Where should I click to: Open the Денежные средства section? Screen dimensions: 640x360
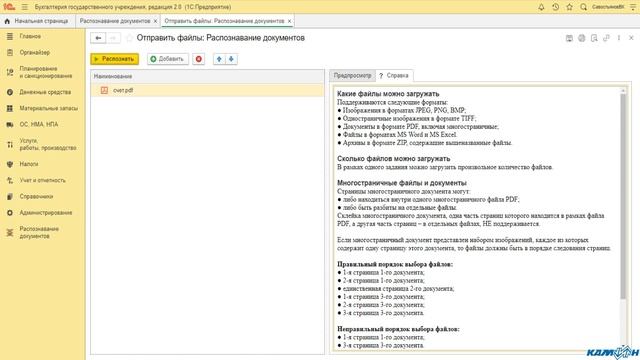tap(45, 92)
